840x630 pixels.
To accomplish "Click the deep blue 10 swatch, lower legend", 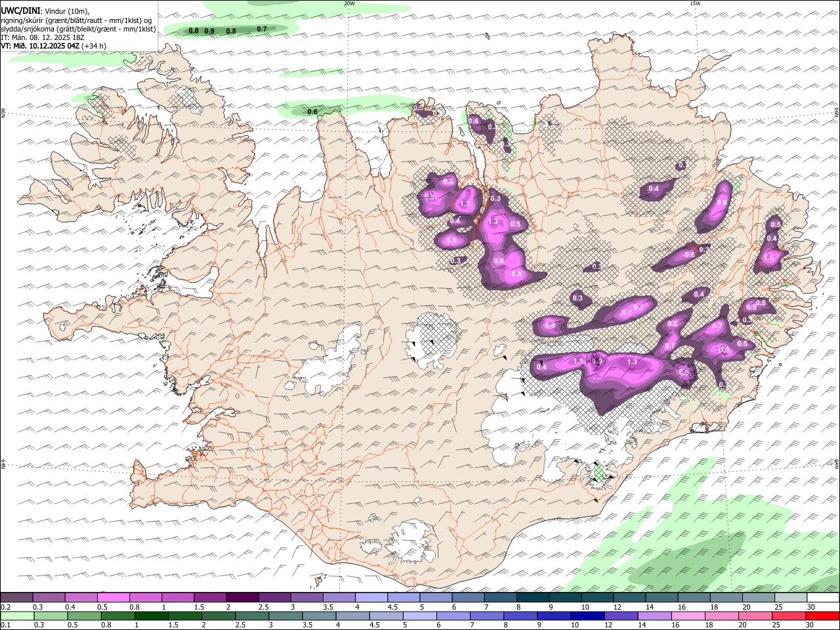I will coord(587,616).
